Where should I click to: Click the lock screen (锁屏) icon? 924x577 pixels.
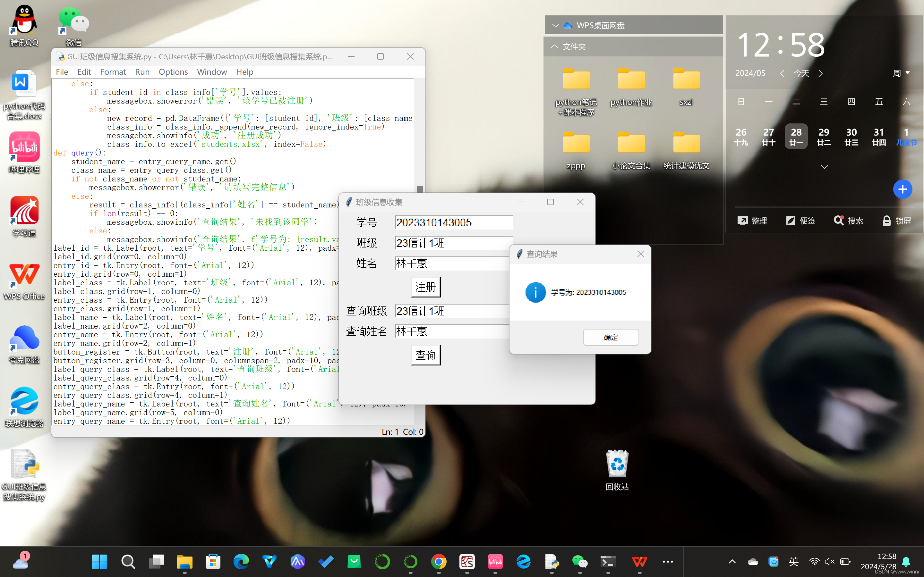click(886, 221)
